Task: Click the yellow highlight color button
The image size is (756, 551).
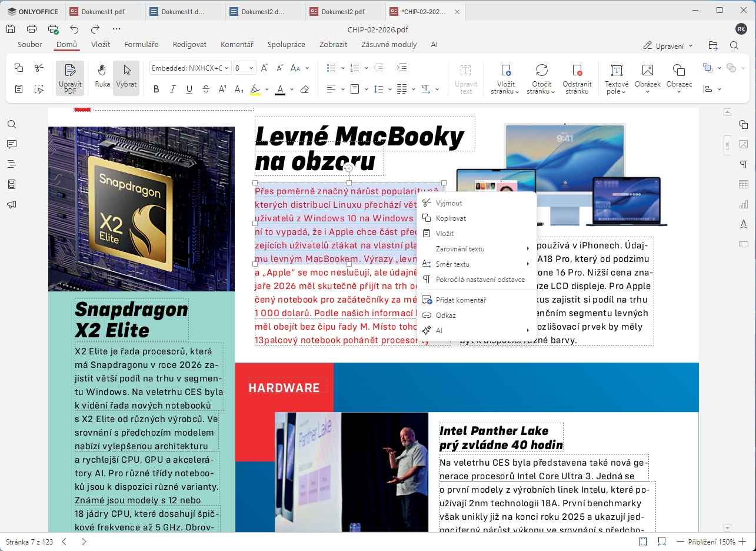Action: point(255,89)
